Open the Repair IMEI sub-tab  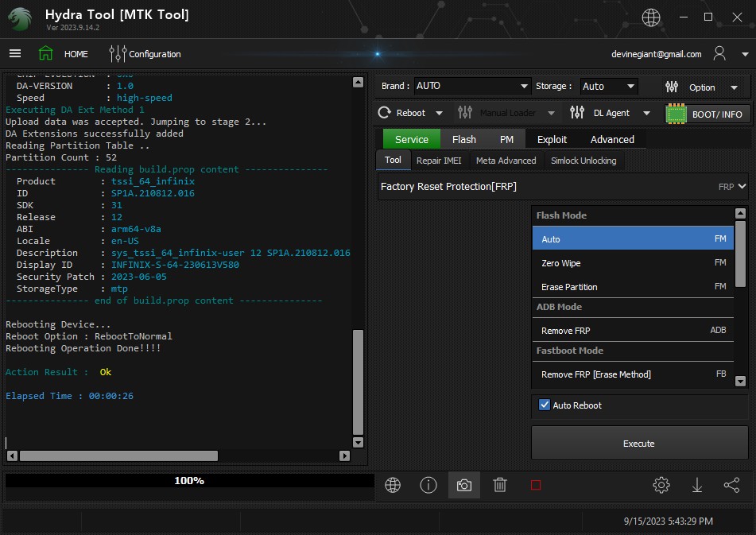[x=439, y=161]
